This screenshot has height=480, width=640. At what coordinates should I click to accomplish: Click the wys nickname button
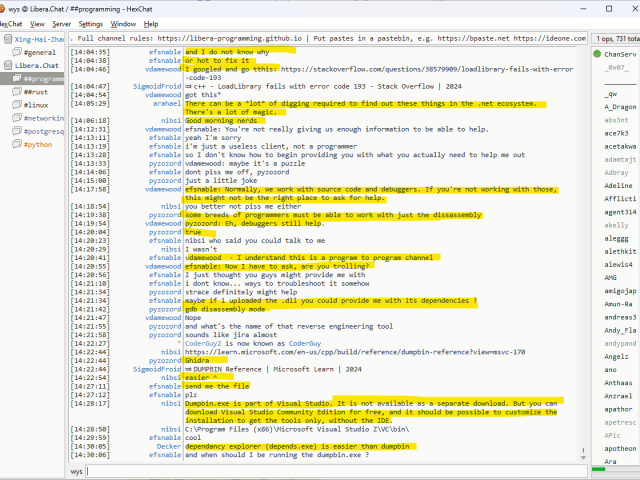click(x=77, y=471)
